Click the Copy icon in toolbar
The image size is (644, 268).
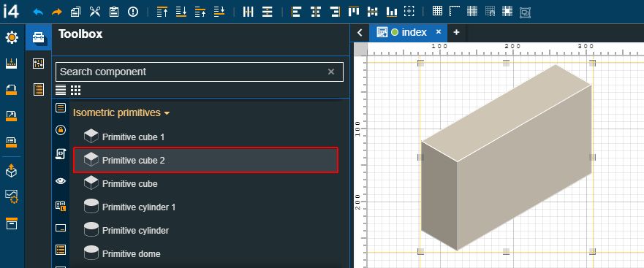pyautogui.click(x=75, y=12)
